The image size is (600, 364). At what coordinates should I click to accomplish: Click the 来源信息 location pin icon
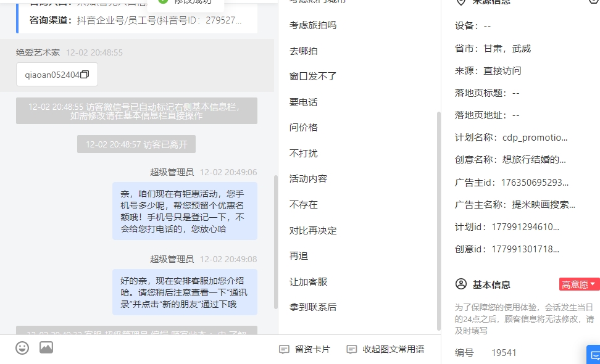[461, 2]
